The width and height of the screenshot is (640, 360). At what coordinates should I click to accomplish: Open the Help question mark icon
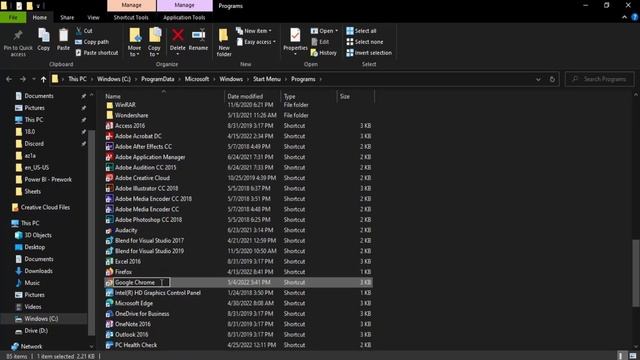pyautogui.click(x=635, y=18)
